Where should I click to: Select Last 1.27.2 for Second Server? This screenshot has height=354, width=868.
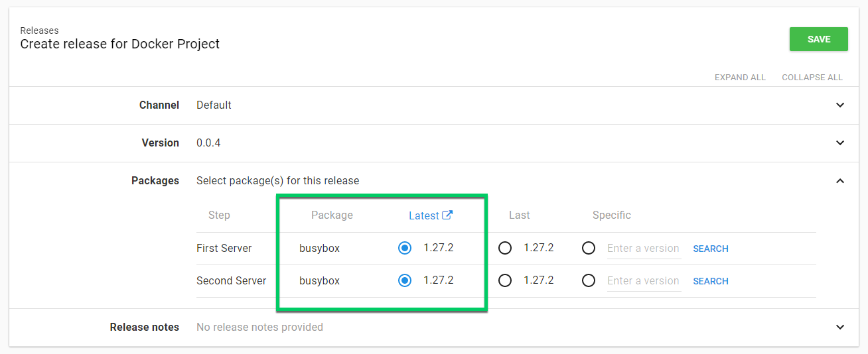coord(505,280)
